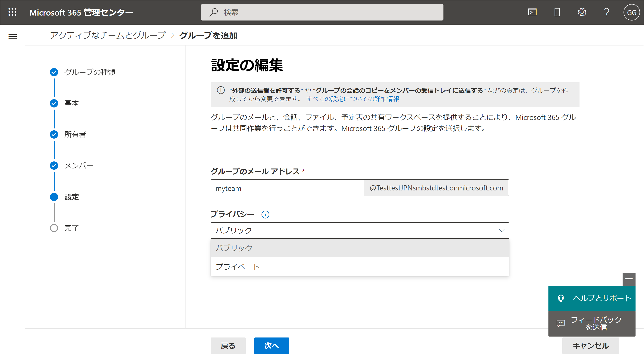Image resolution: width=644 pixels, height=362 pixels.
Task: Click the 次へ button
Action: (x=271, y=346)
